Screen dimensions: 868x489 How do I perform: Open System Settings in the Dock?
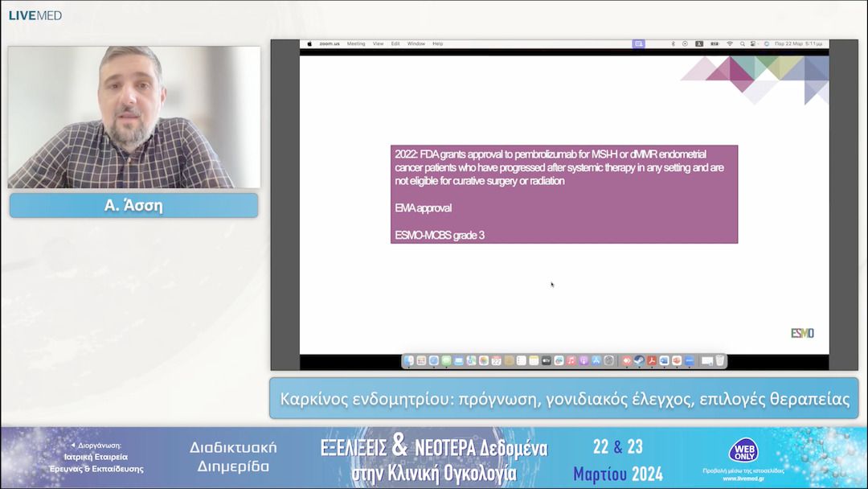coord(609,360)
